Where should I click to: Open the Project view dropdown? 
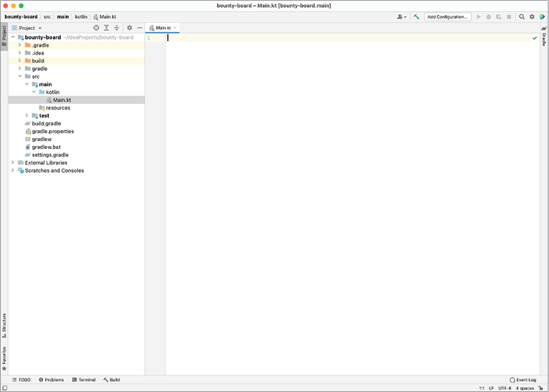coord(30,28)
